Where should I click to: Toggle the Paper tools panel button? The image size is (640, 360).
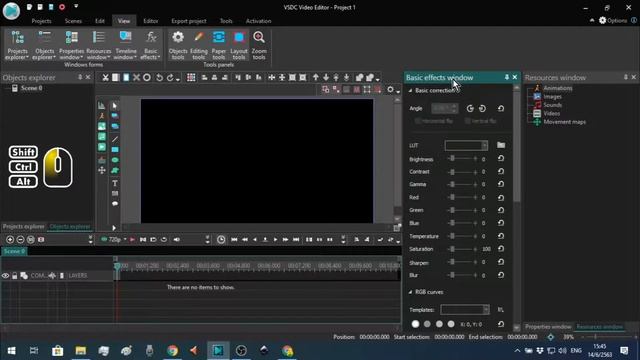[218, 45]
